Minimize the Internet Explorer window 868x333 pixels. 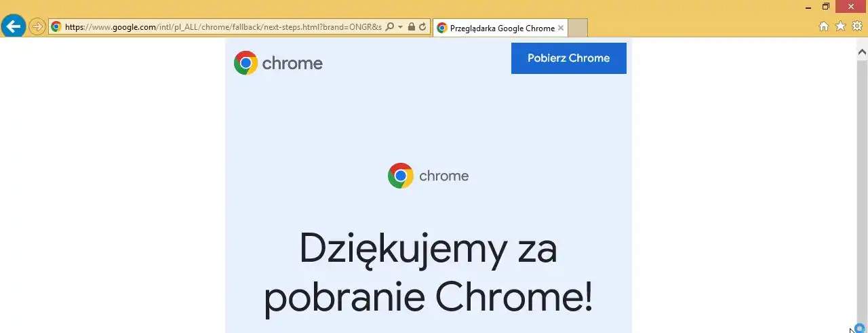click(x=808, y=7)
